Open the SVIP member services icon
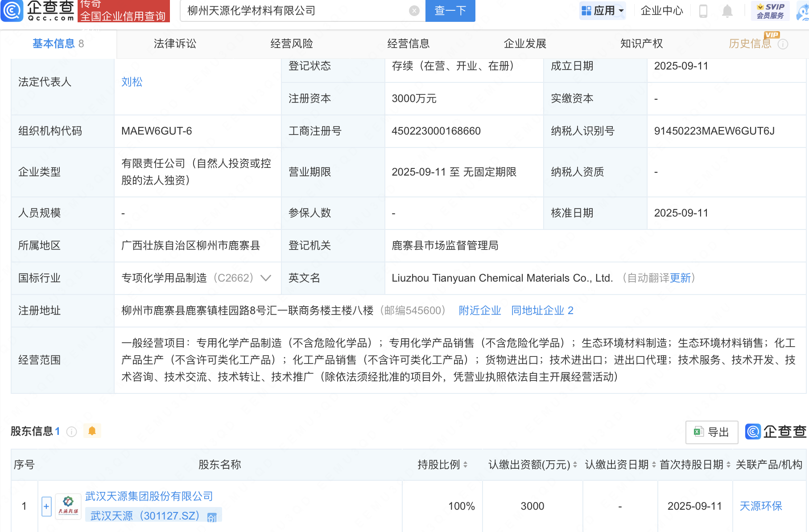This screenshot has width=809, height=532. point(770,11)
